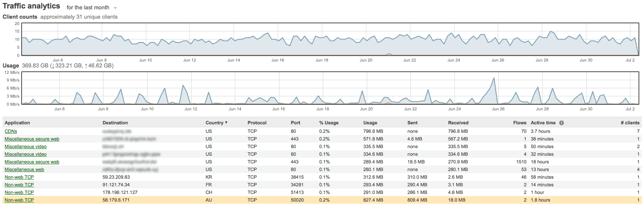Viewport: 644px width, 205px height.
Task: Open Miscellaneous secure web link with 289.4 MB usage
Action: 32,162
